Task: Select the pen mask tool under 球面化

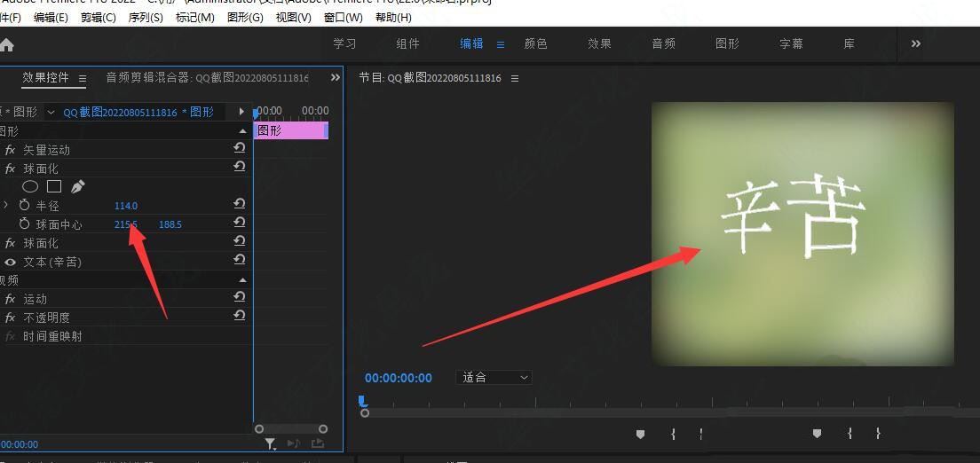Action: tap(78, 186)
